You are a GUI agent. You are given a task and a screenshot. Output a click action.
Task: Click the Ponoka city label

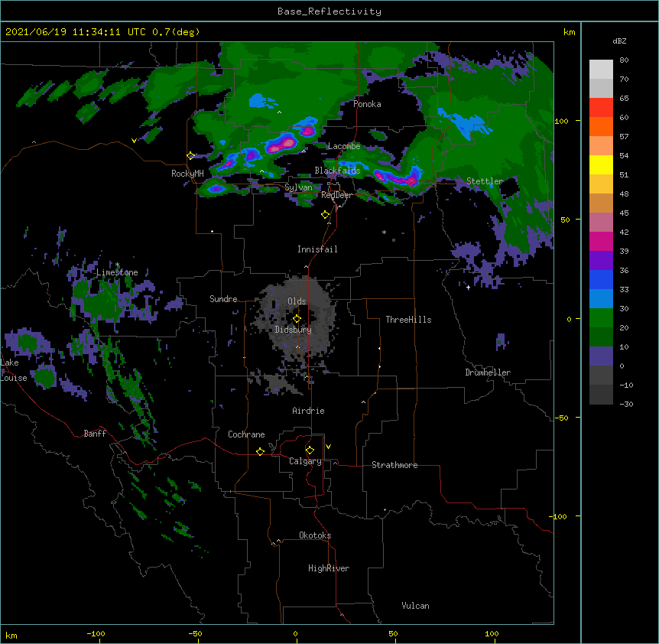[x=367, y=104]
